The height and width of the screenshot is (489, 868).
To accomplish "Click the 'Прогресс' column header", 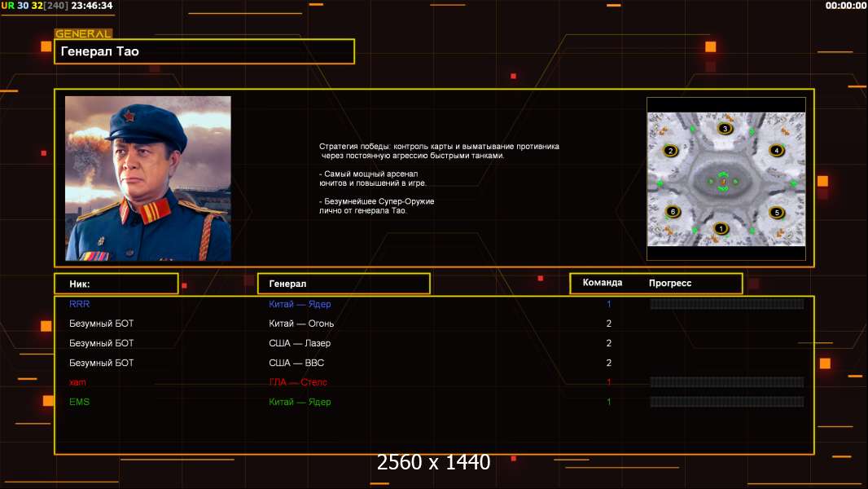I will point(670,283).
